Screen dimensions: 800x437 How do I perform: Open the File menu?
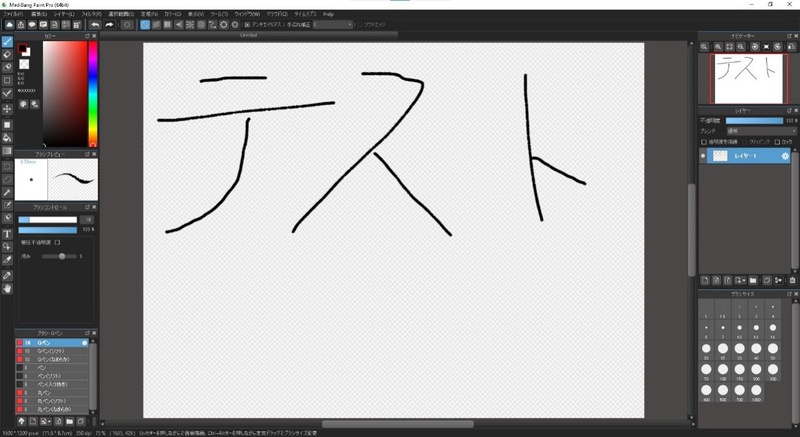tap(13, 14)
